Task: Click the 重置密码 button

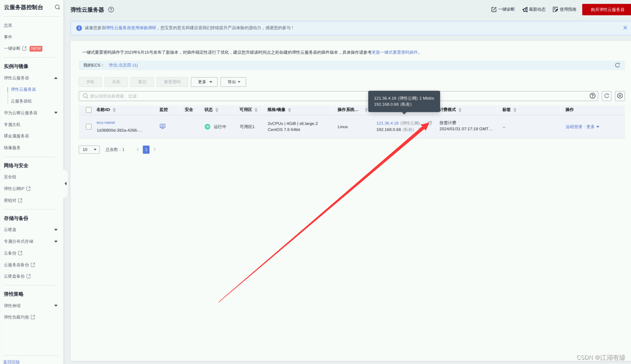Action: point(172,82)
